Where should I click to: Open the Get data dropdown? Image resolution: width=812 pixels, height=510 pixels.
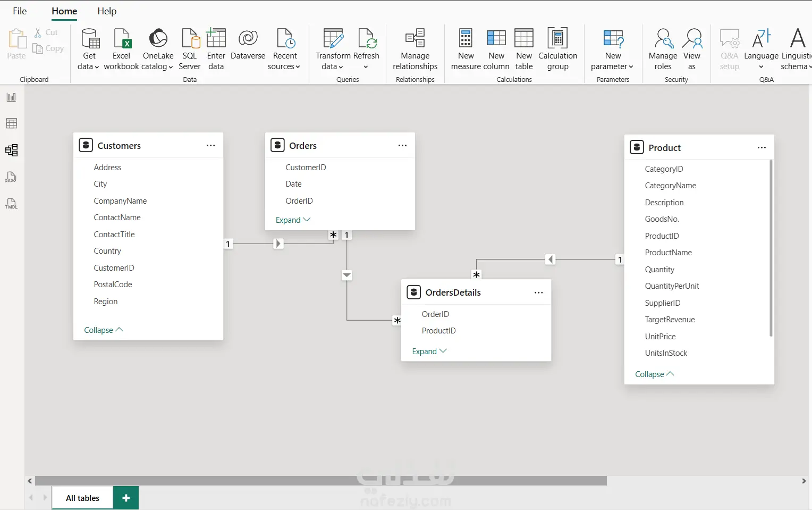(x=89, y=49)
